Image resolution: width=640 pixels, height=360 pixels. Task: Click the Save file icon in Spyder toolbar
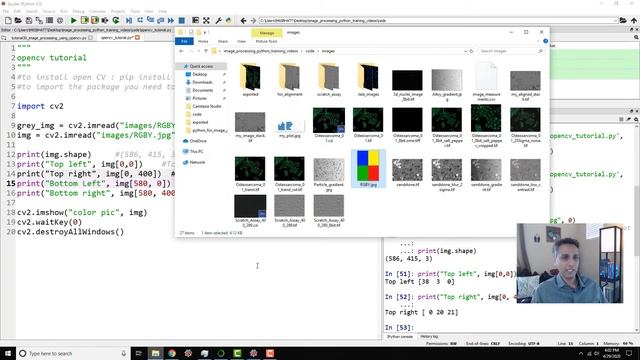click(x=29, y=20)
